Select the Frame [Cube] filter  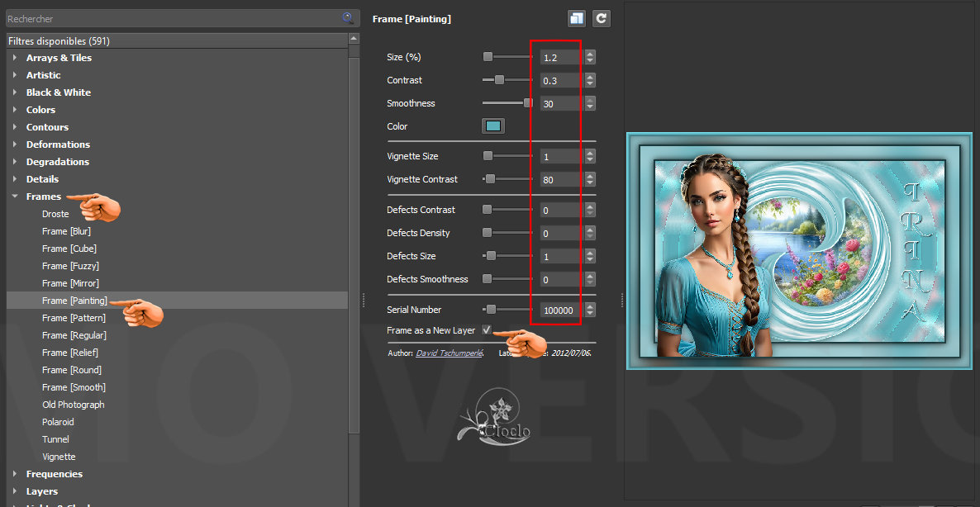(69, 249)
